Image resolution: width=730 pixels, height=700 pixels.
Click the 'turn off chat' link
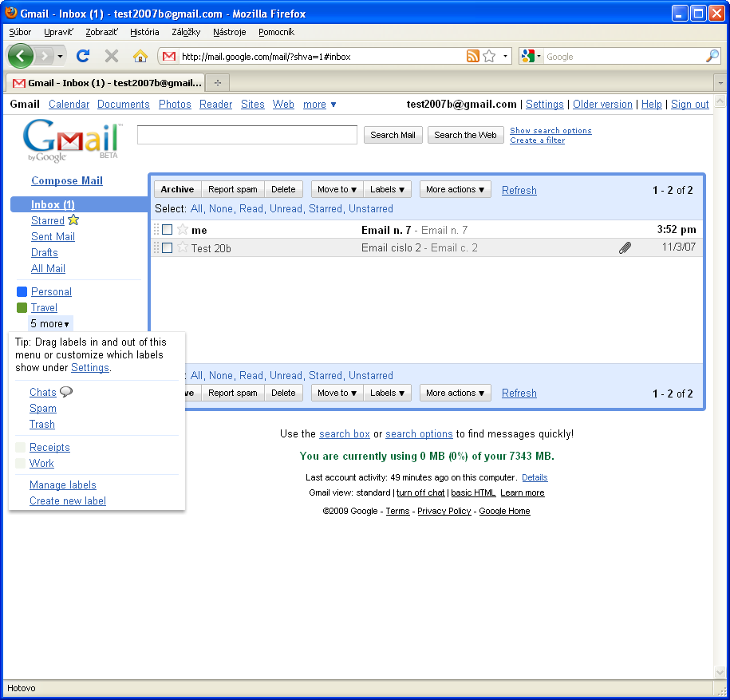(420, 492)
